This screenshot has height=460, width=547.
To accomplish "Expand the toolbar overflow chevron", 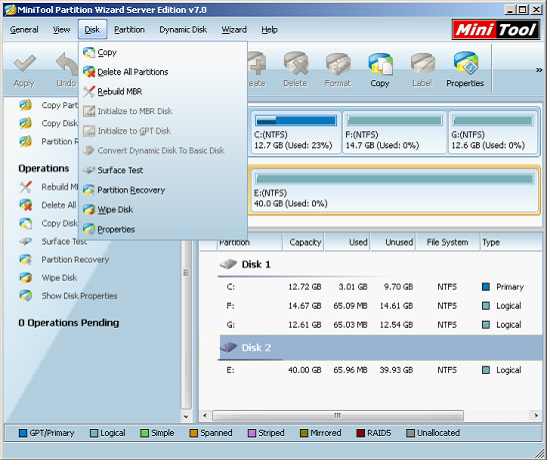I will coord(539,70).
